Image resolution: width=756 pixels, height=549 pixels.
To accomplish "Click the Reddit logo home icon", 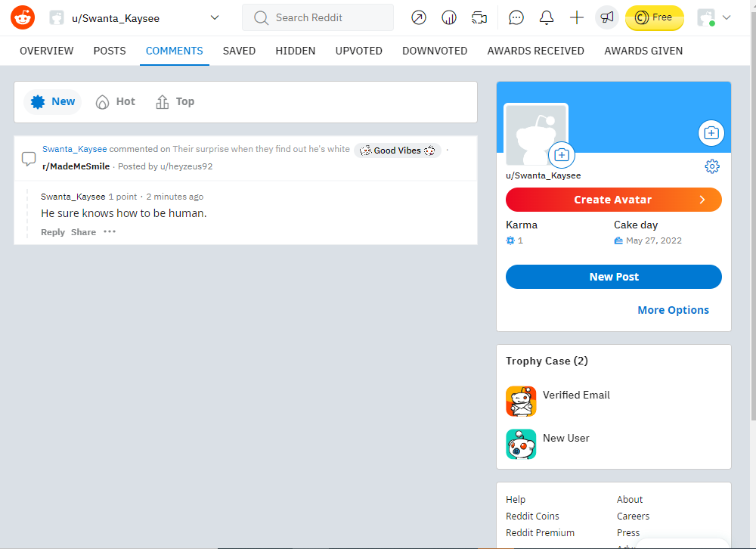I will (23, 17).
